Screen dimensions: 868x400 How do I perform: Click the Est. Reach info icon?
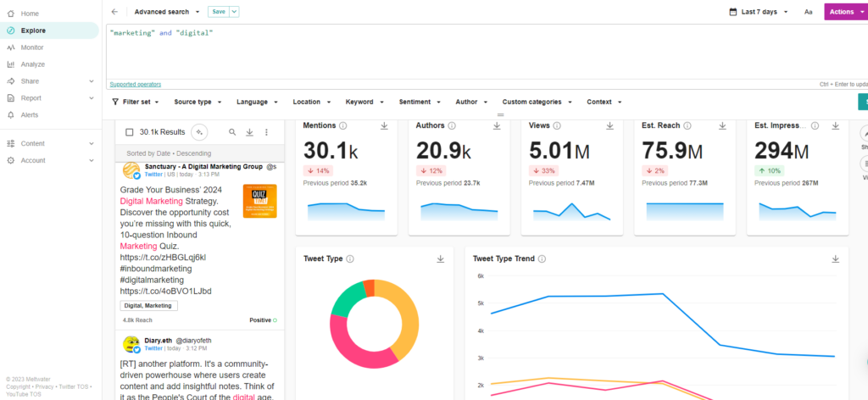point(687,126)
